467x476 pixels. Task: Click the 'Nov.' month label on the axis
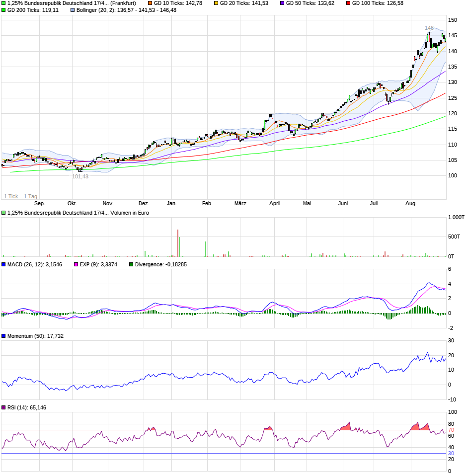(108, 203)
